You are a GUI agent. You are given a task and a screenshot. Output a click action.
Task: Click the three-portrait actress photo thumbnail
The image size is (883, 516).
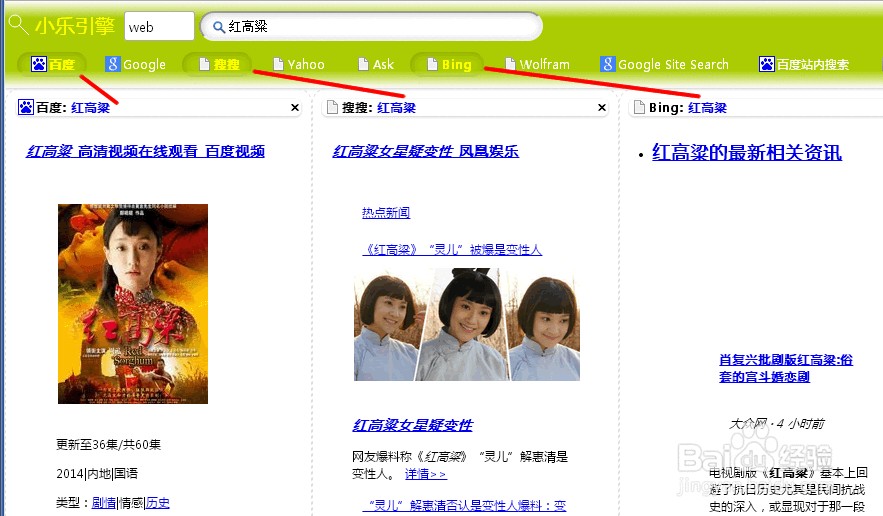pos(467,324)
